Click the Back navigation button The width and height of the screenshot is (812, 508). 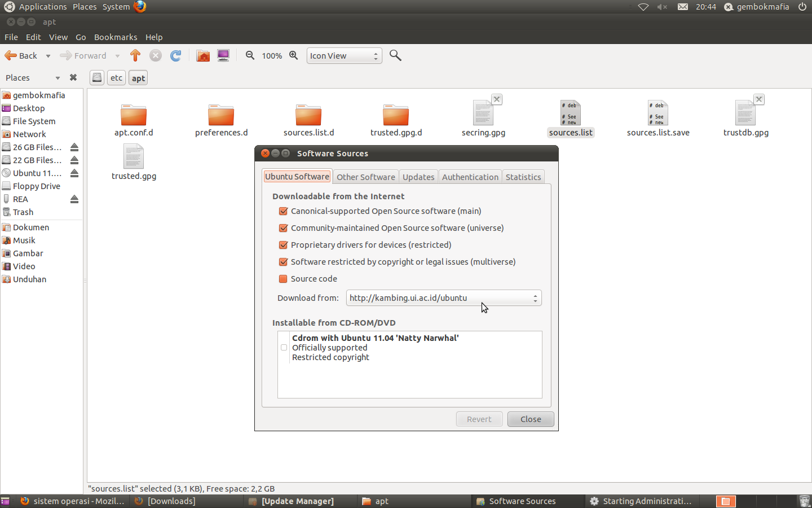tap(21, 55)
